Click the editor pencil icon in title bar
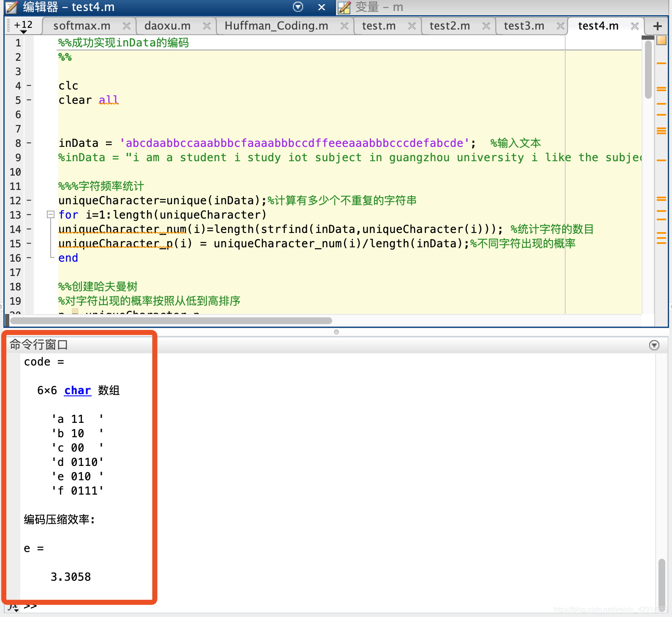 [11, 7]
